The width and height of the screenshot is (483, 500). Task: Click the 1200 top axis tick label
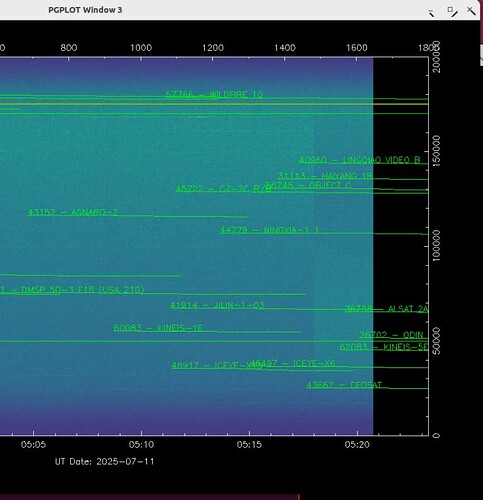(x=213, y=48)
